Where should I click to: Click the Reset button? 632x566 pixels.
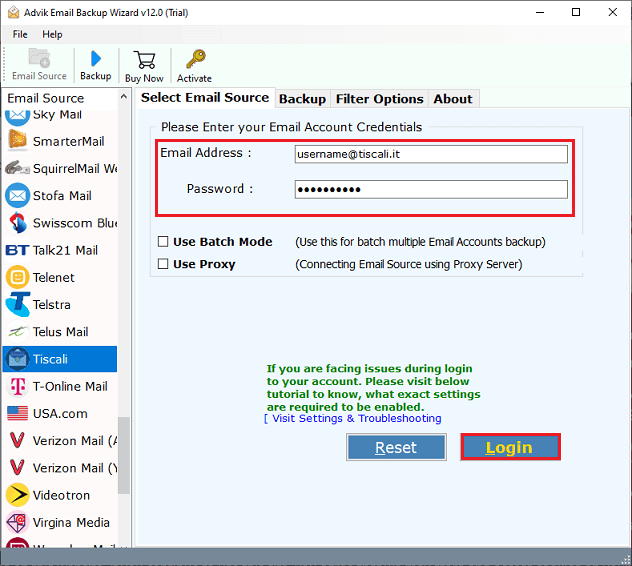click(396, 447)
